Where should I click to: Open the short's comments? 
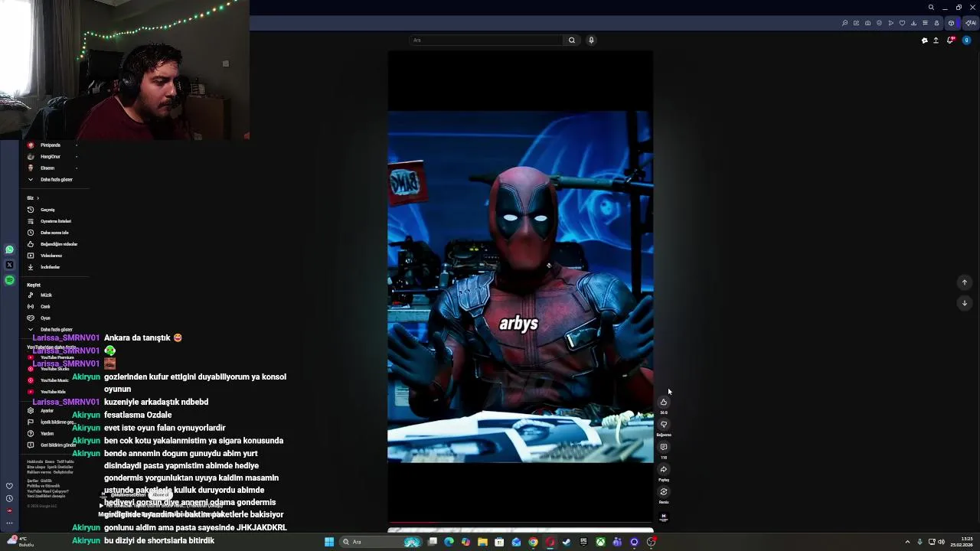[664, 447]
